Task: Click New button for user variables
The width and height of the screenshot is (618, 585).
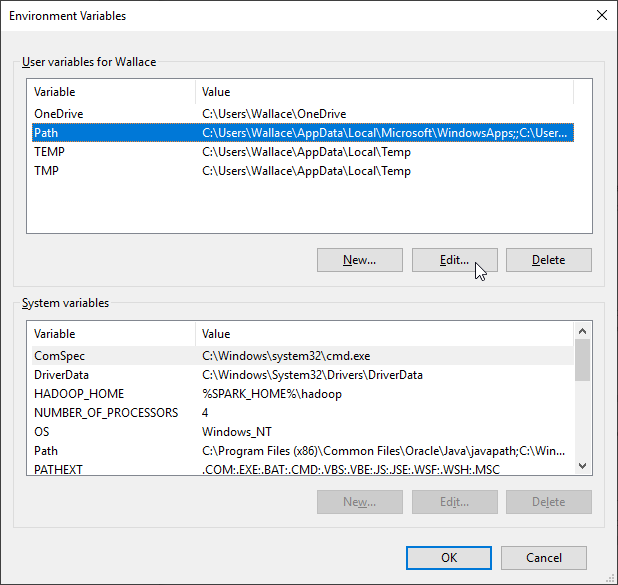Action: coord(359,260)
